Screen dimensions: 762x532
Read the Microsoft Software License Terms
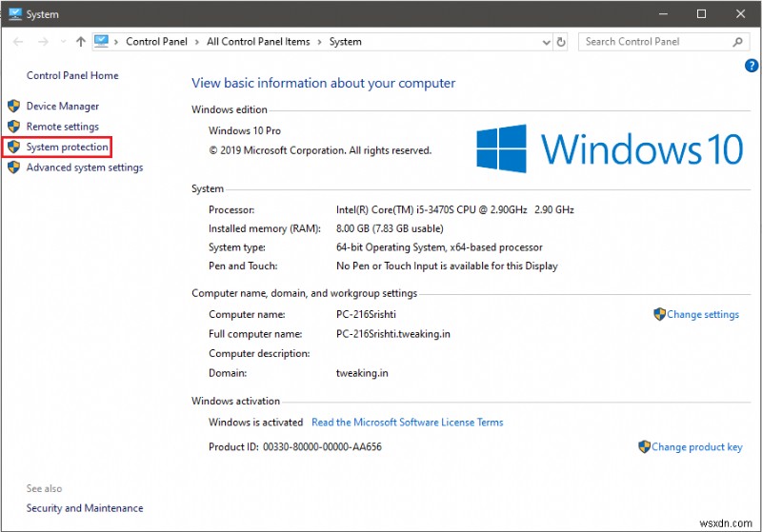coord(407,422)
